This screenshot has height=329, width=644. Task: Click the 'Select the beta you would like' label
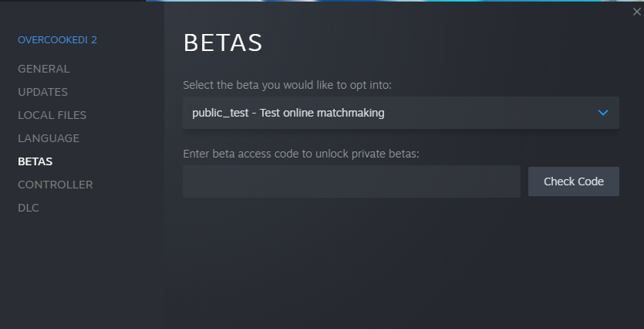tap(287, 85)
